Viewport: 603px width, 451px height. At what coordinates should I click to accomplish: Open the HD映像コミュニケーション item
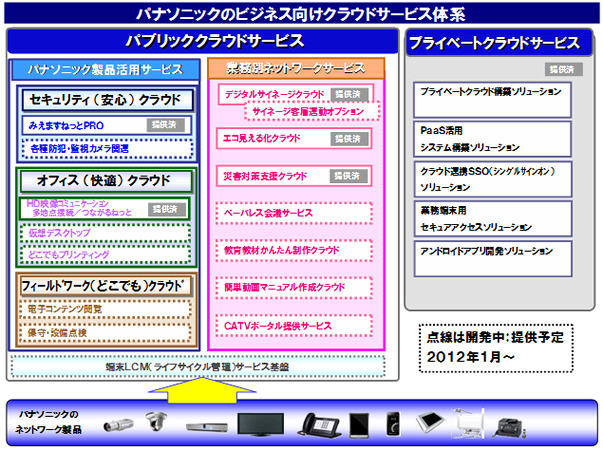(x=105, y=208)
